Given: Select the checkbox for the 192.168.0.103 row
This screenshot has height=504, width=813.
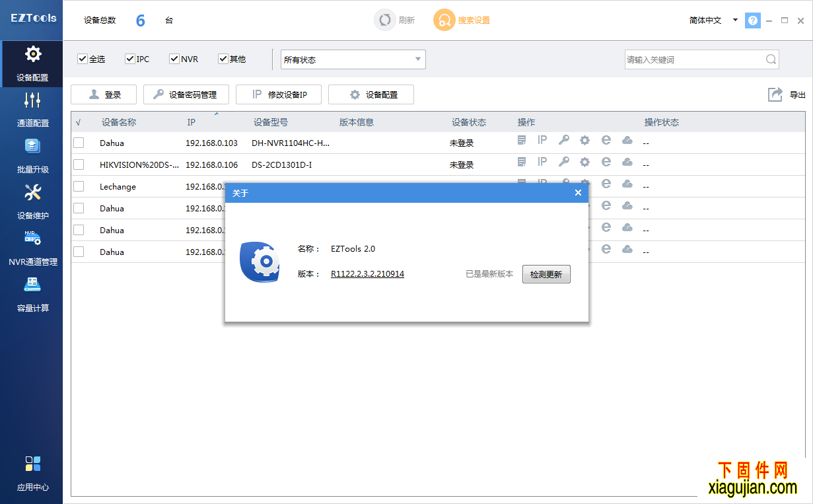Looking at the screenshot, I should click(x=79, y=143).
